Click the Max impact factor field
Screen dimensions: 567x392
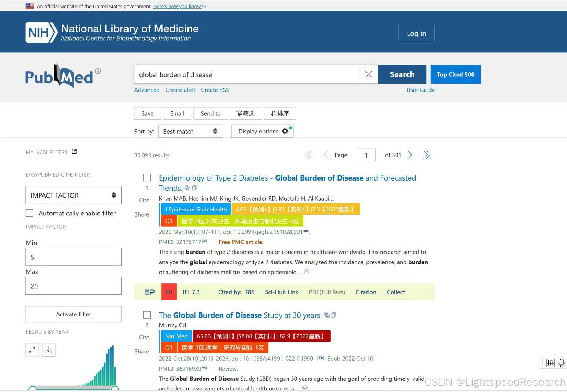[73, 286]
